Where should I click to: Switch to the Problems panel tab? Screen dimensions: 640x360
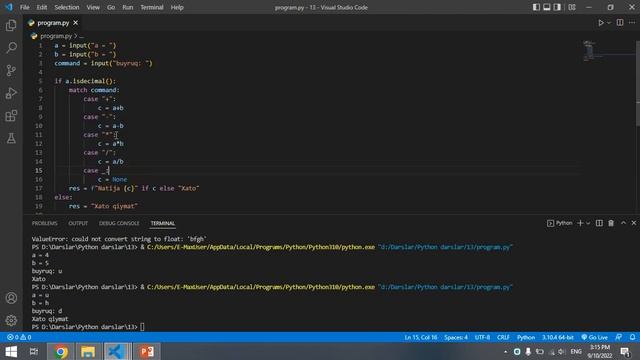[44, 223]
